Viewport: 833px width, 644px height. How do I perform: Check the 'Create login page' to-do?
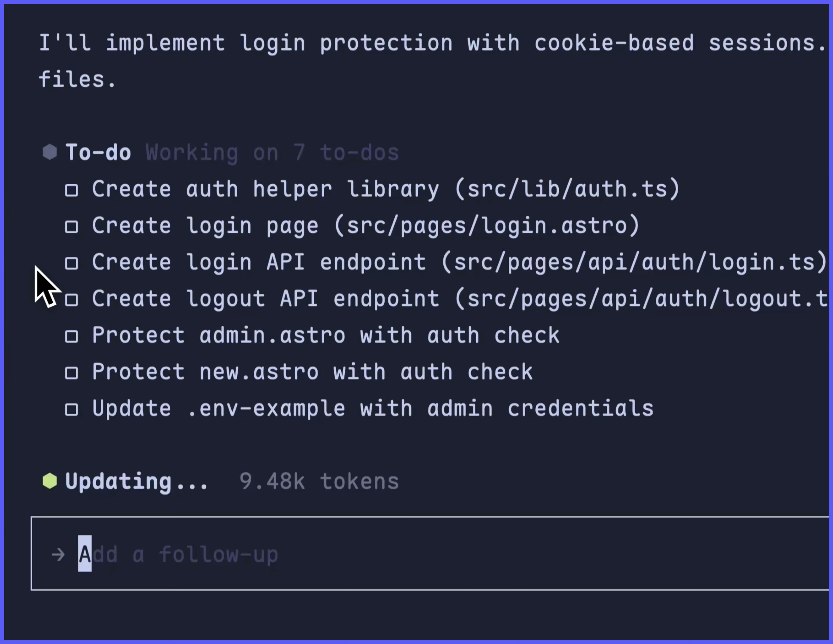[x=71, y=226]
